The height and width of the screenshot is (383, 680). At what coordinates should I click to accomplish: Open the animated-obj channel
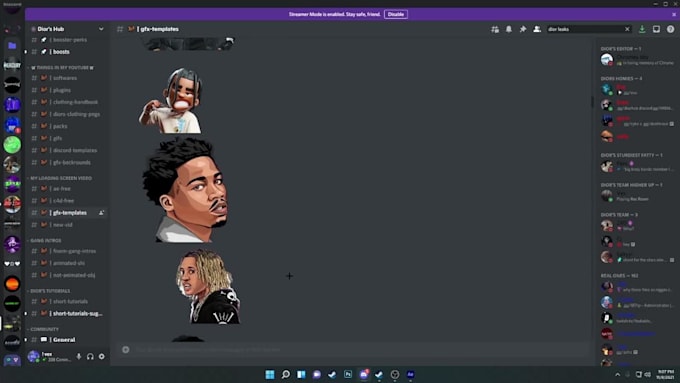(67, 263)
